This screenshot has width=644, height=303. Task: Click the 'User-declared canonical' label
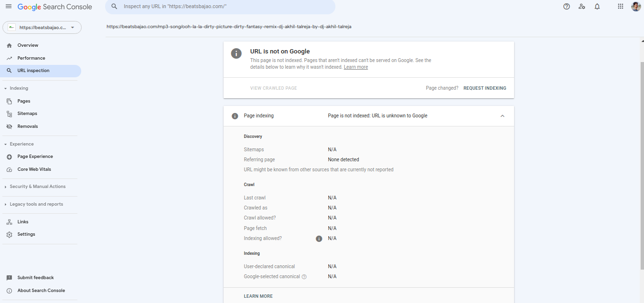(269, 267)
